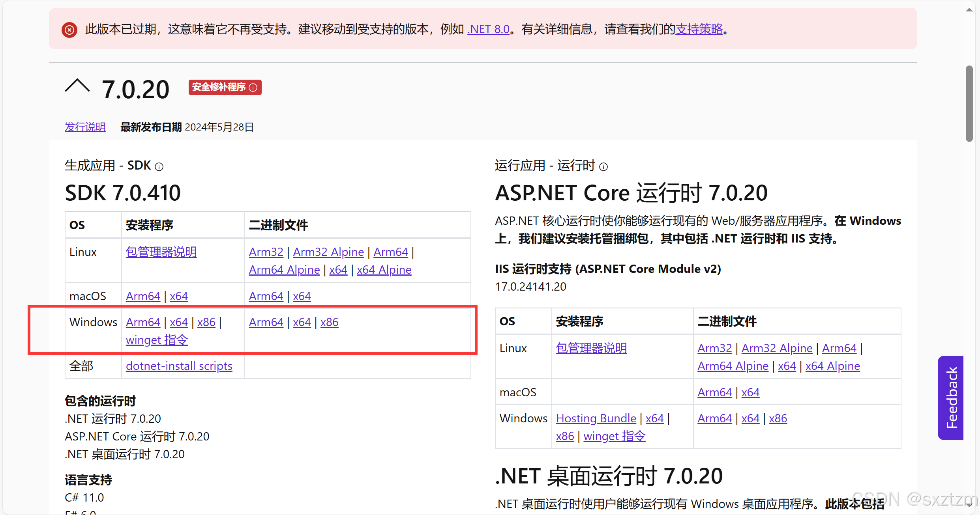
Task: Download the Windows Hosting Bundle installer
Action: (x=596, y=418)
